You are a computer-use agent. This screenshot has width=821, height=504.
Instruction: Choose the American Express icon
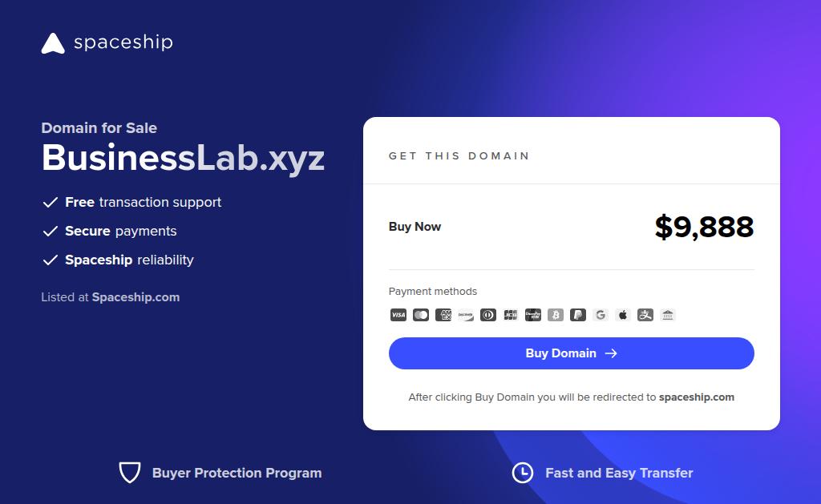(x=443, y=315)
